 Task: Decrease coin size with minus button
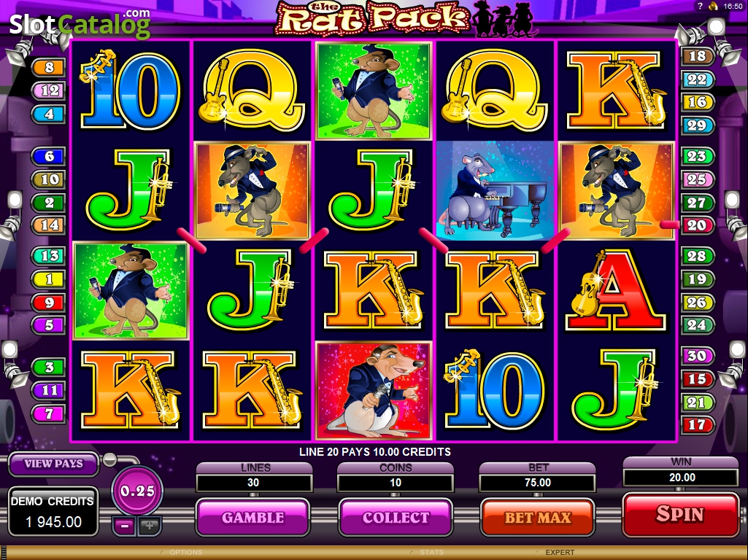point(125,526)
